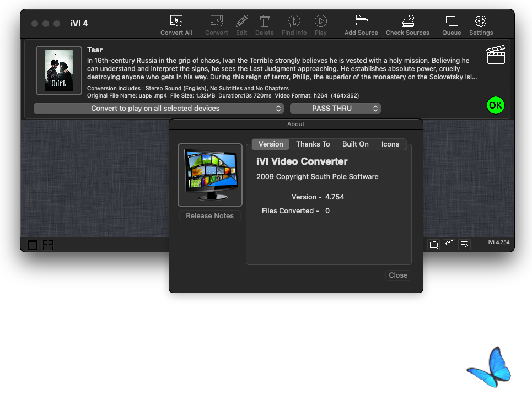Click the rightmost status bar filter icon

coord(464,245)
